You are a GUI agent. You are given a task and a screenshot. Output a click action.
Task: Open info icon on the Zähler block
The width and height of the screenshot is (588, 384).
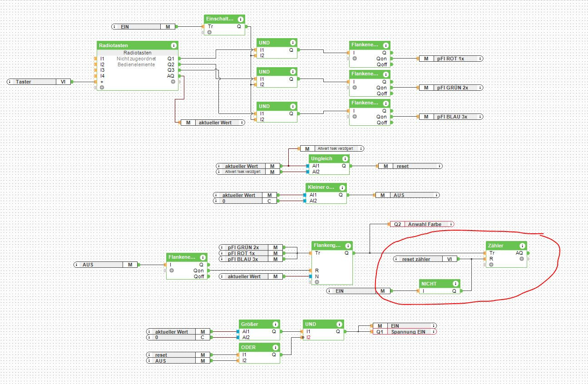tap(522, 246)
